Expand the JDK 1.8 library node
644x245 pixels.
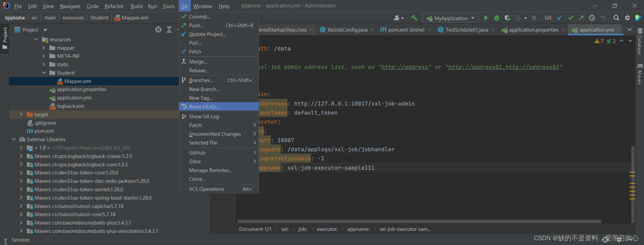[x=21, y=148]
